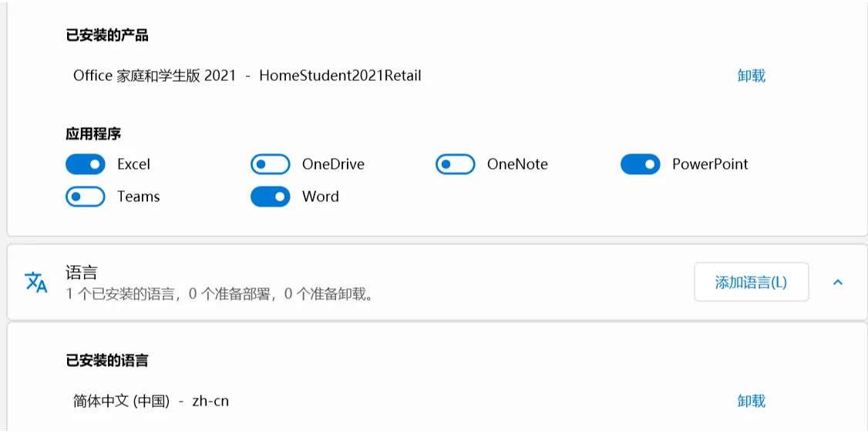Click the 添加语言(L) button
This screenshot has width=868, height=434.
(x=751, y=282)
